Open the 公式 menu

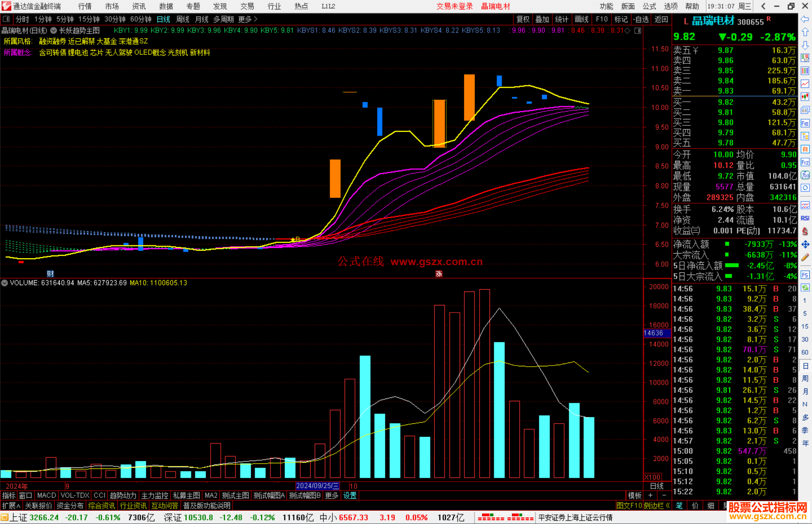click(x=649, y=6)
